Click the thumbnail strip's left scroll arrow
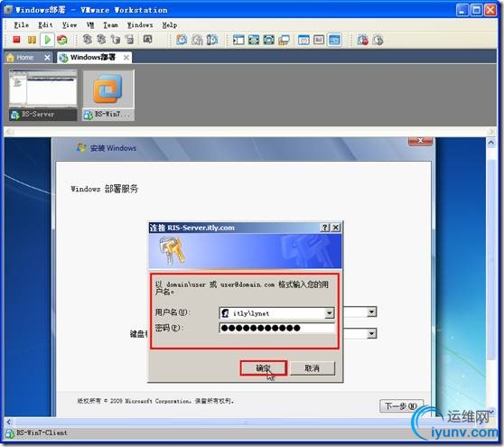 coord(9,132)
